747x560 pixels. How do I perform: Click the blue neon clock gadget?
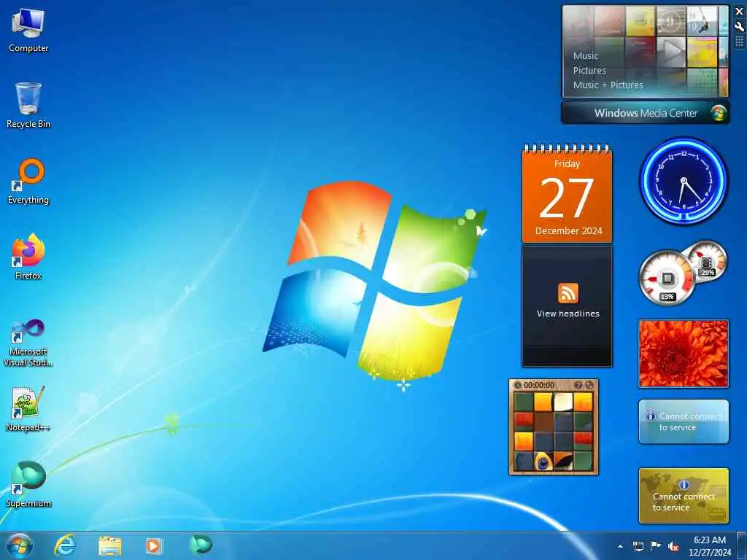[684, 181]
